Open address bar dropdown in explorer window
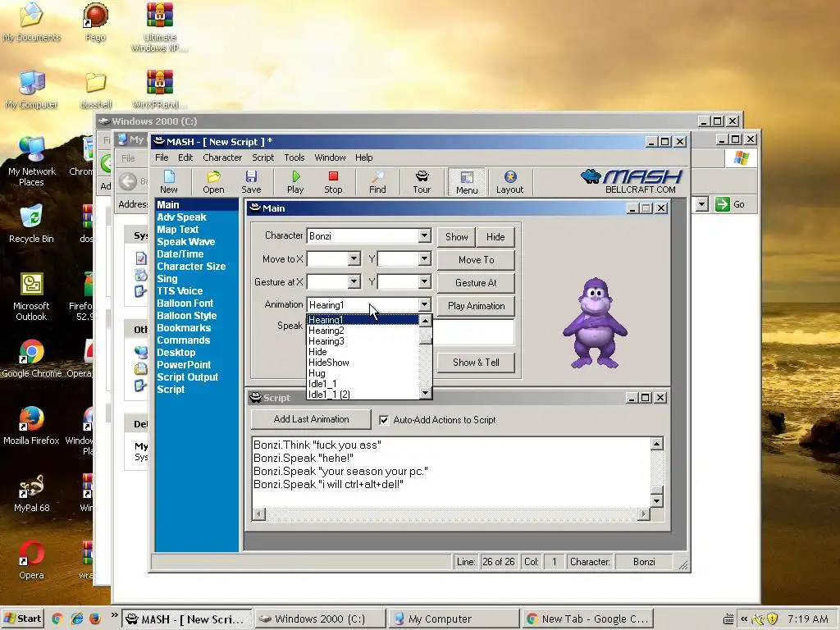Viewport: 840px width, 630px height. point(702,204)
